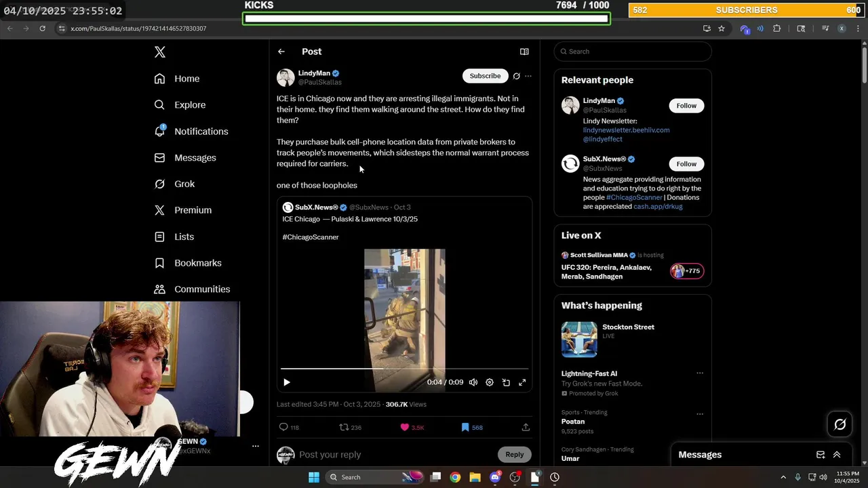
Task: Click reply icon with 118 replies
Action: point(289,427)
